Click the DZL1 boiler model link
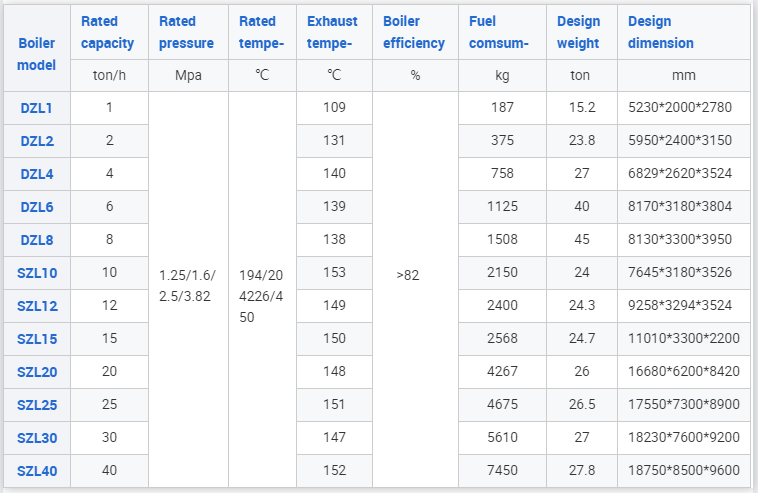This screenshot has height=493, width=758. tap(36, 108)
